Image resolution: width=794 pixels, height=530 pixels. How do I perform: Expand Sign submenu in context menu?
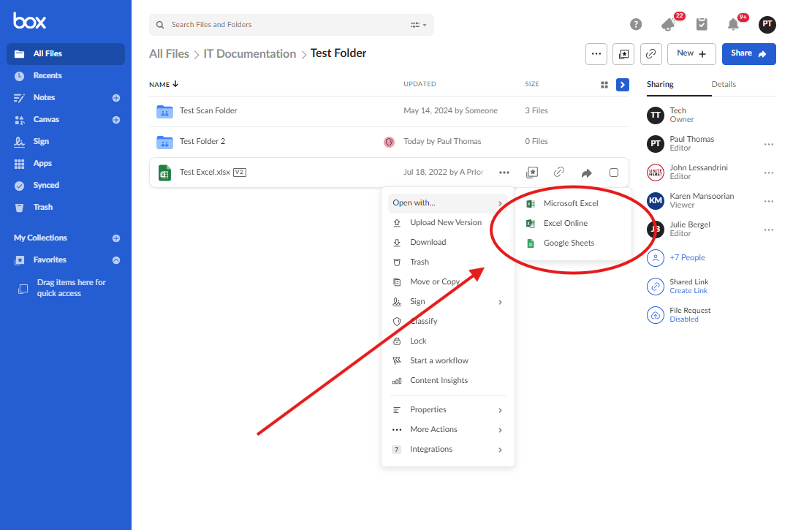coord(448,302)
